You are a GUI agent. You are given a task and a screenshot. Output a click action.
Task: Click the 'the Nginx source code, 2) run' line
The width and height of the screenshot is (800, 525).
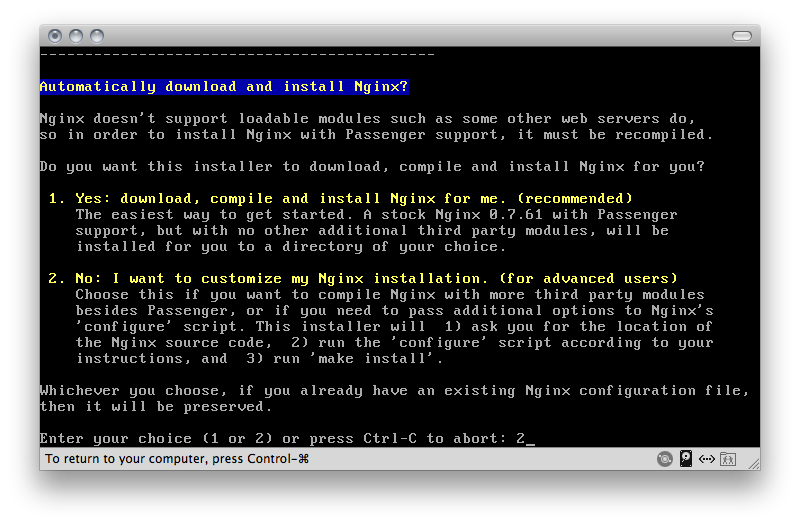click(394, 343)
